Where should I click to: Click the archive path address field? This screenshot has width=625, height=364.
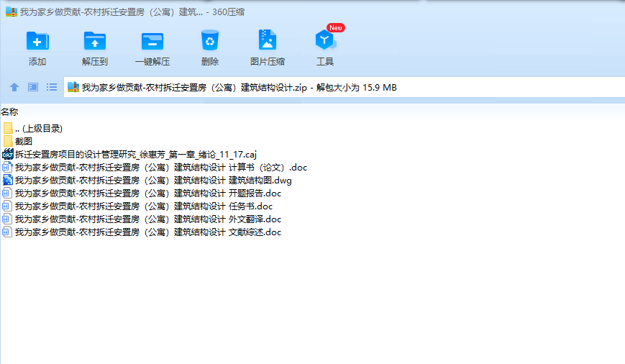(344, 87)
